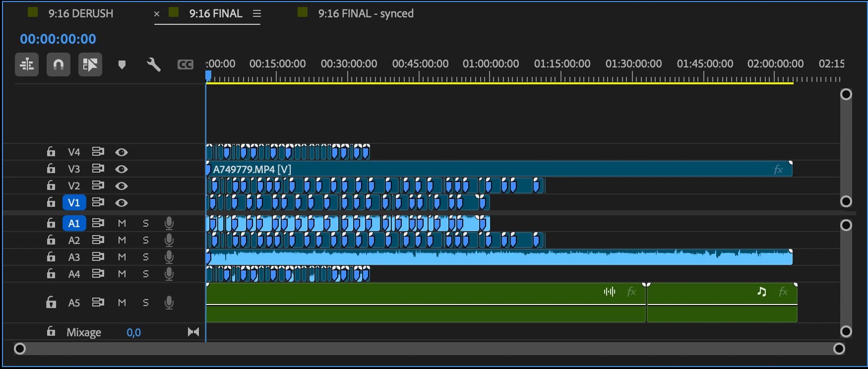This screenshot has height=369, width=868.
Task: Toggle the snap magnet in the timeline
Action: [59, 64]
